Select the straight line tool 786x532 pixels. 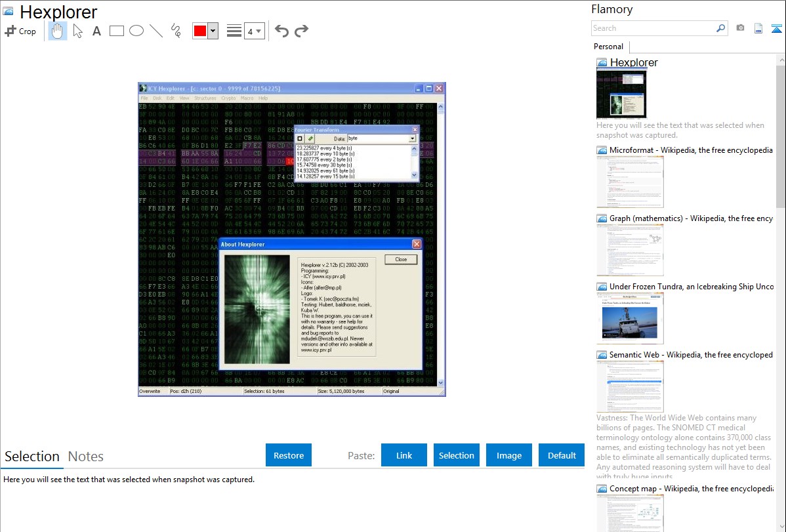[156, 31]
